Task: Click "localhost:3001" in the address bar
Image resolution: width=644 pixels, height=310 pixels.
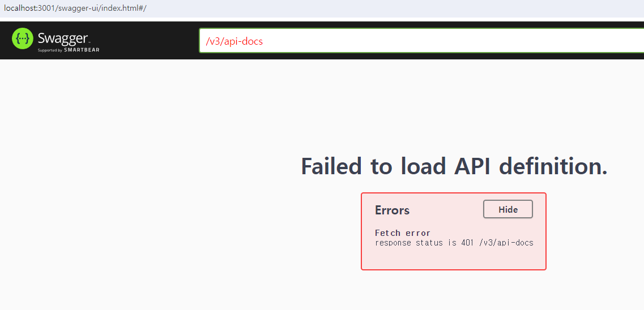Action: 27,8
